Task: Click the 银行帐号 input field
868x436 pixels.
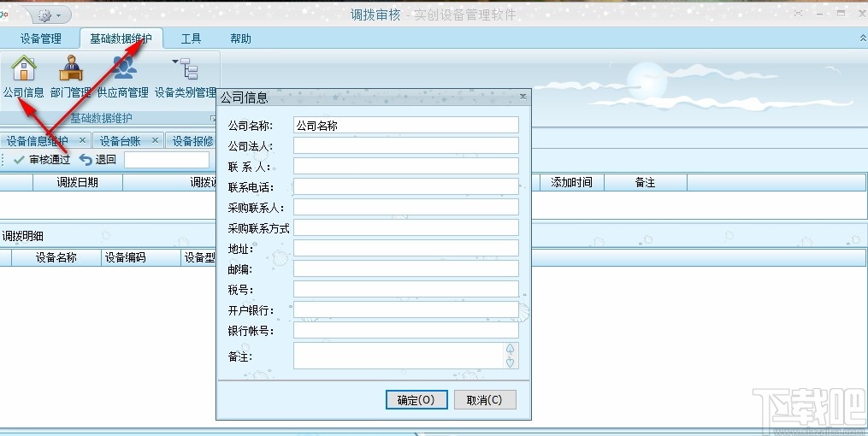Action: point(405,330)
